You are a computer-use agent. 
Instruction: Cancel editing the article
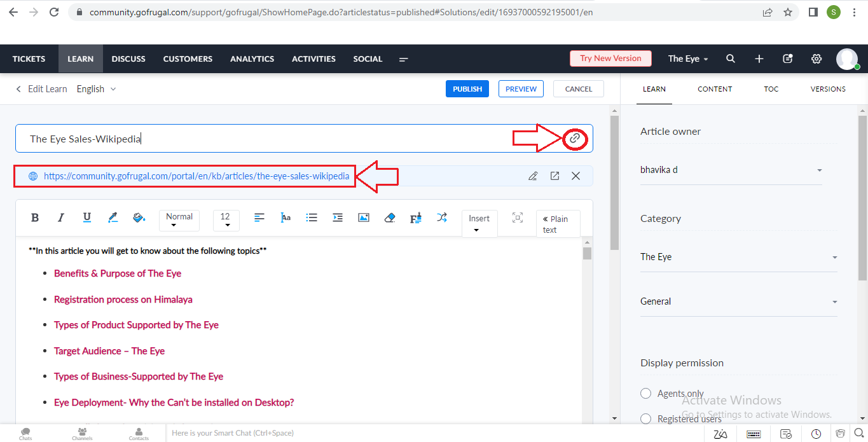click(x=579, y=89)
